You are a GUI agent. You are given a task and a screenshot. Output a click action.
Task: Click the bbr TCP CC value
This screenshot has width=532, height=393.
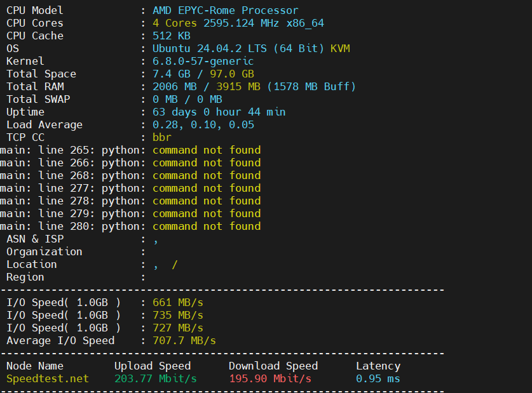point(161,138)
